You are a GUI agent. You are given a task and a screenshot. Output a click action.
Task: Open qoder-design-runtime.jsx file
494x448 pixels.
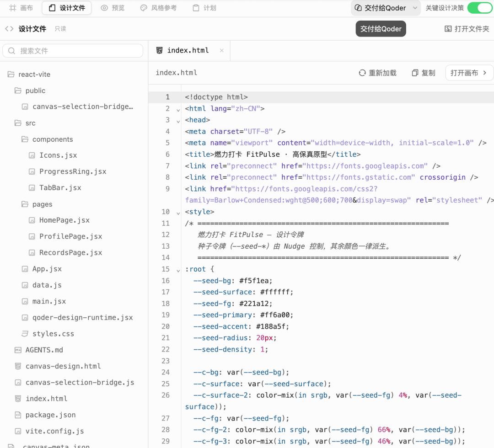pyautogui.click(x=77, y=318)
